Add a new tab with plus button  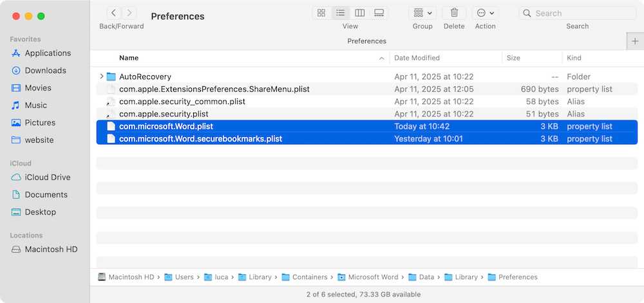pyautogui.click(x=635, y=41)
